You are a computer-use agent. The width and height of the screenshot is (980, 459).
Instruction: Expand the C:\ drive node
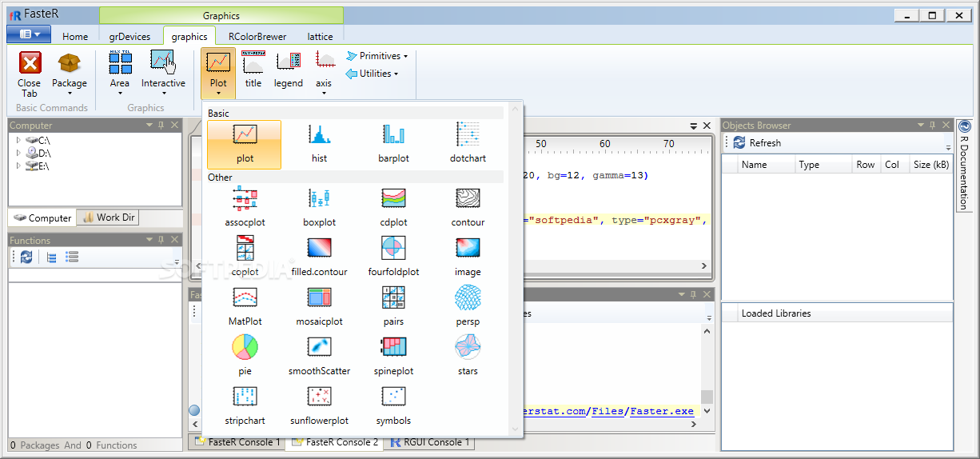pyautogui.click(x=18, y=140)
